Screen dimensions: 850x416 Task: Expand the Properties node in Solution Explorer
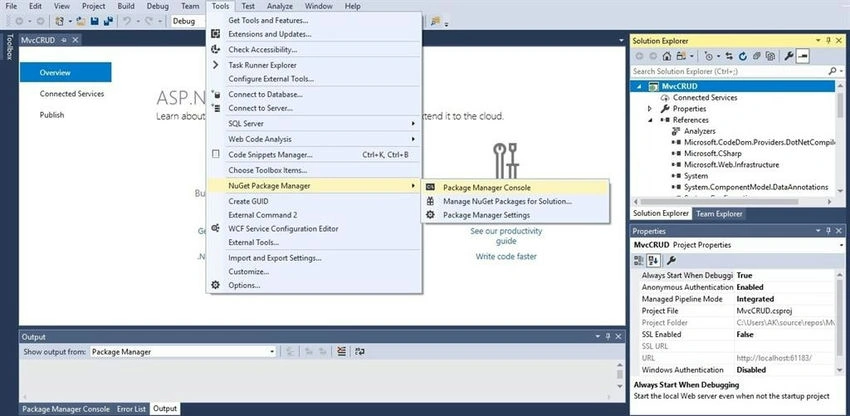coord(649,108)
